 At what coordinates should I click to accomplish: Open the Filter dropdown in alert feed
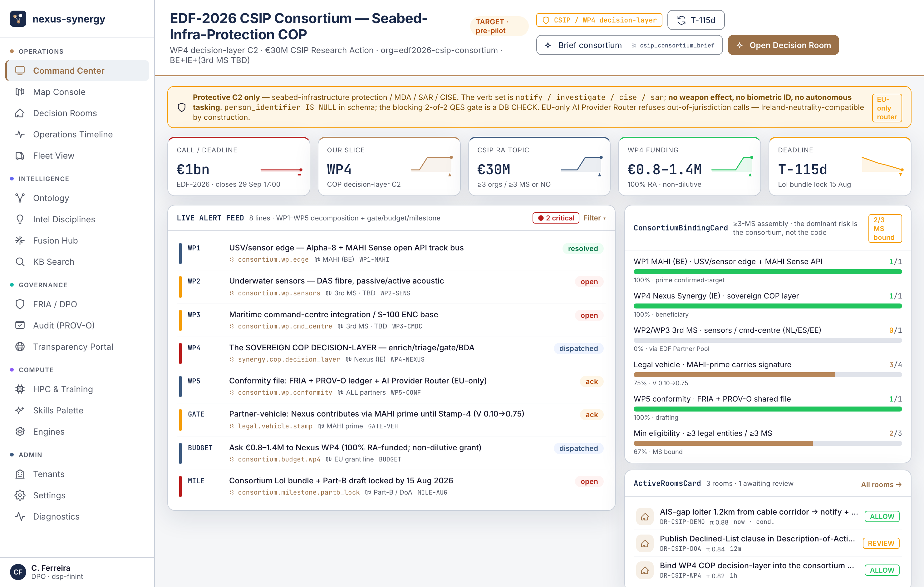[594, 218]
